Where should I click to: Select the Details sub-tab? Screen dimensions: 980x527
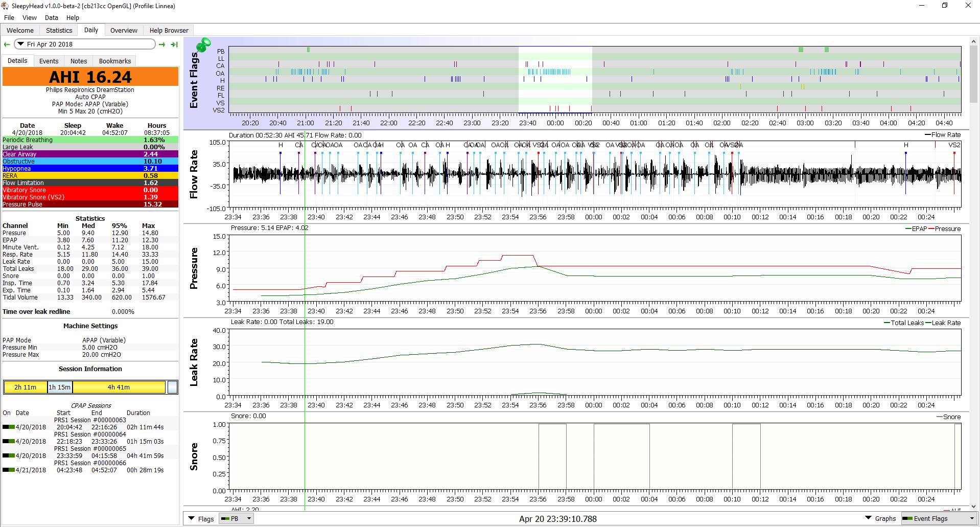(17, 60)
